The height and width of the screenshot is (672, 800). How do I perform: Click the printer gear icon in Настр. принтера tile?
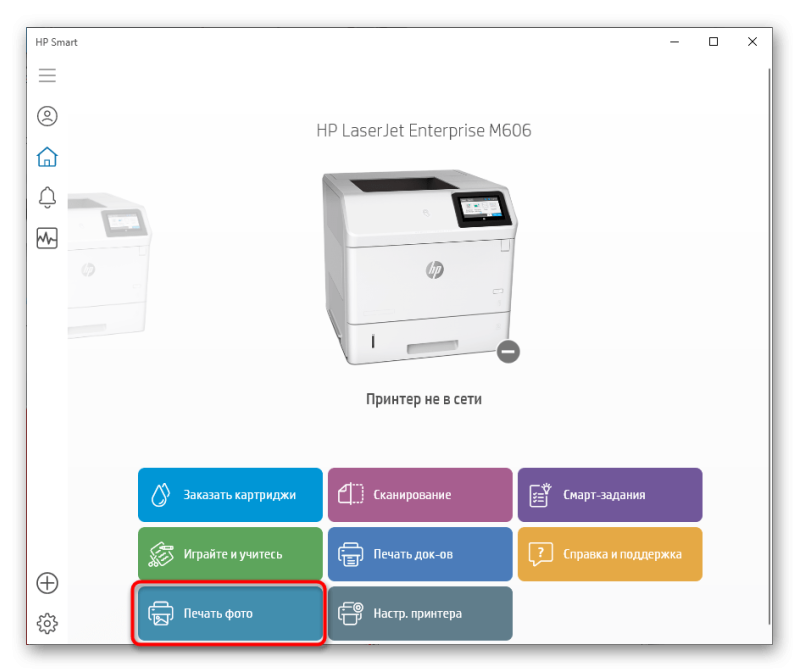[x=351, y=613]
